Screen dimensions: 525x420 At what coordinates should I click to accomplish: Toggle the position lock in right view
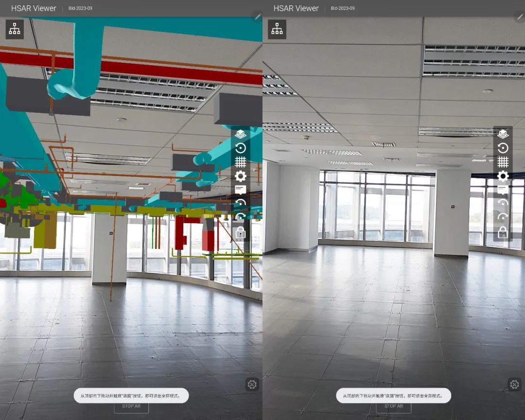tap(503, 233)
